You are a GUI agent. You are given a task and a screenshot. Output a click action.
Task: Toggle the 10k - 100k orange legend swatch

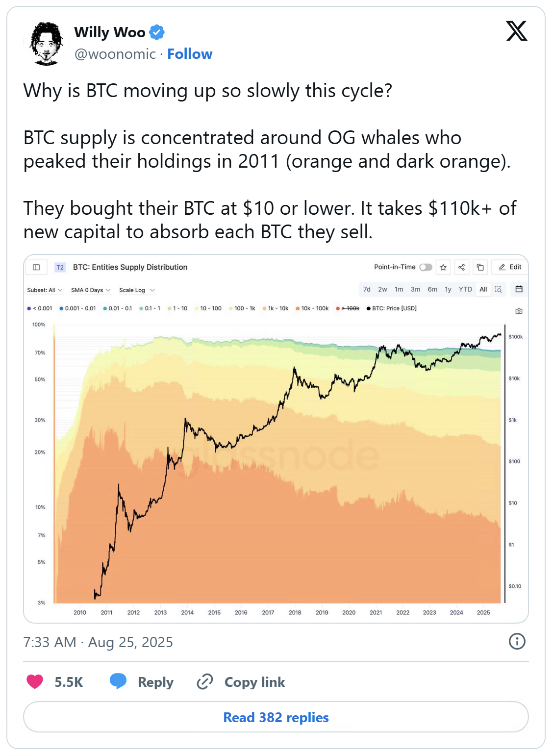[x=298, y=308]
